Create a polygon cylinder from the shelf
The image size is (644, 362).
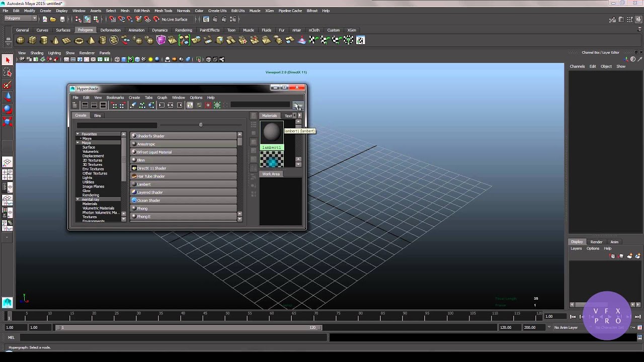point(44,40)
